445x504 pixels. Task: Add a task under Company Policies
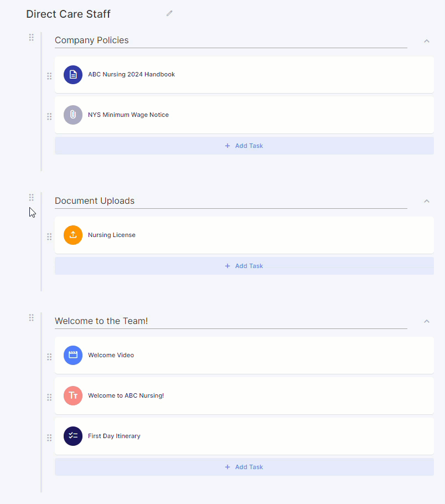coord(244,146)
